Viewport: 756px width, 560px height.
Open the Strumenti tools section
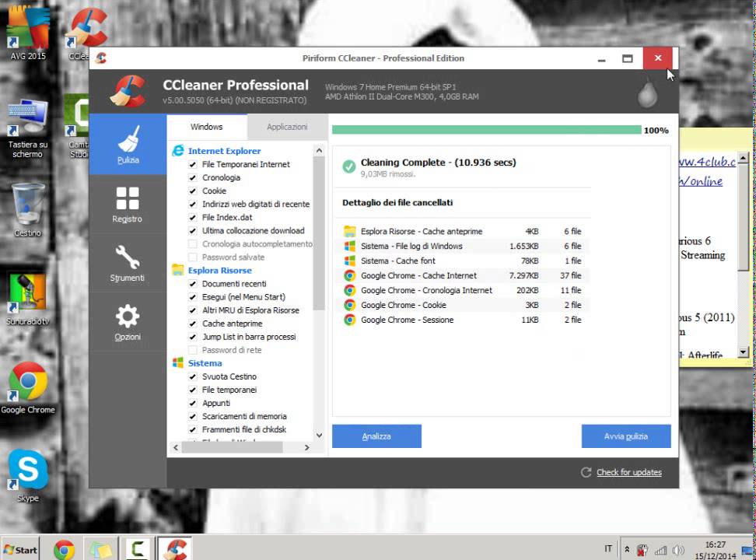[128, 264]
